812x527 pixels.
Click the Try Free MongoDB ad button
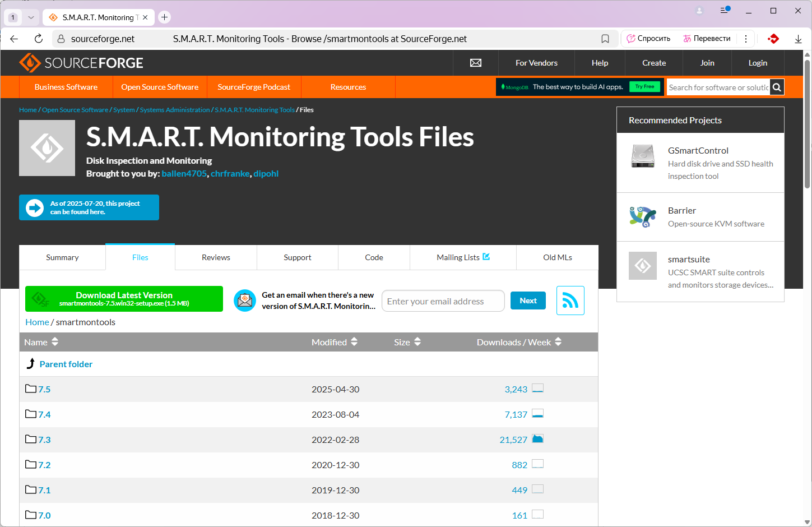pos(644,86)
